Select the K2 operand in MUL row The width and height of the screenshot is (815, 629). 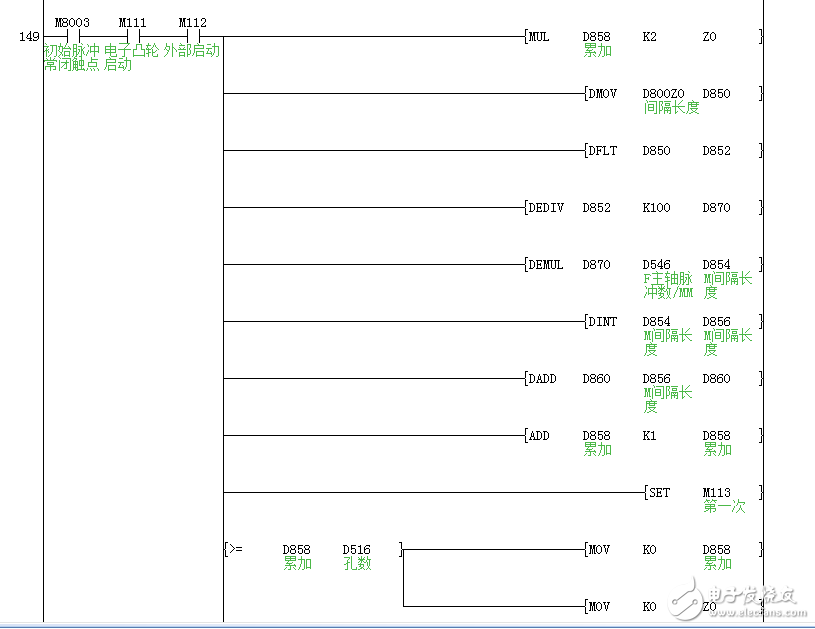click(649, 36)
